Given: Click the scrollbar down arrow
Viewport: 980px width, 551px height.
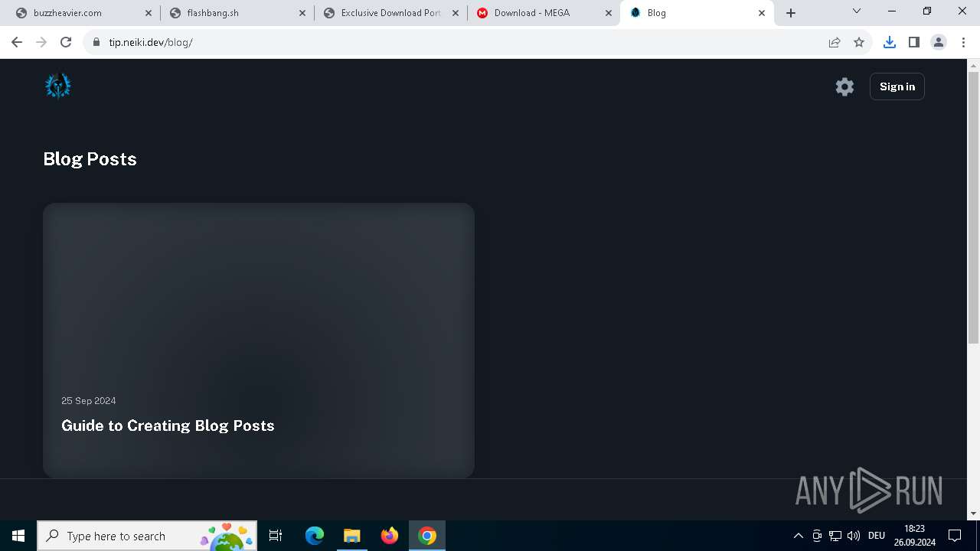Looking at the screenshot, I should 973,514.
